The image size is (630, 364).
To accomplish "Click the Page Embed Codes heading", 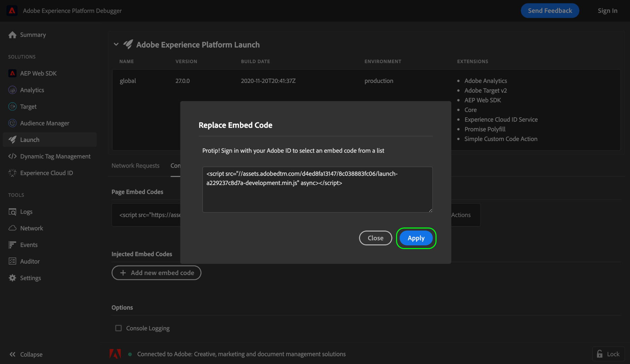I will pos(137,192).
